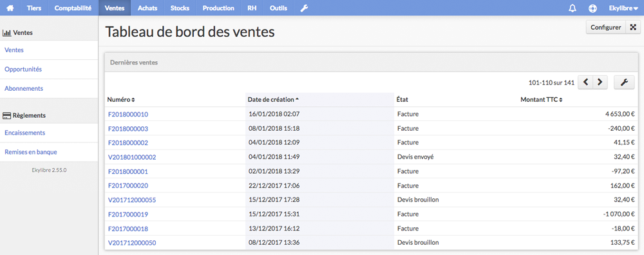Open the help lifebuoy icon
Screen dimensions: 644x255
[592, 8]
